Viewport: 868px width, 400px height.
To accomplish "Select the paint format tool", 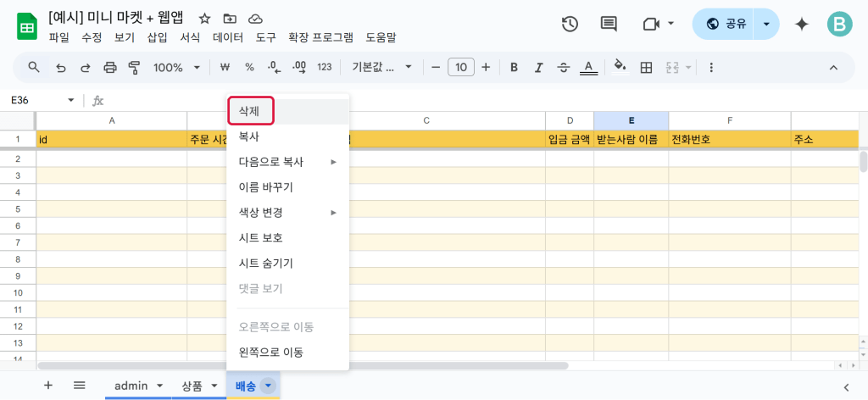I will pyautogui.click(x=133, y=67).
